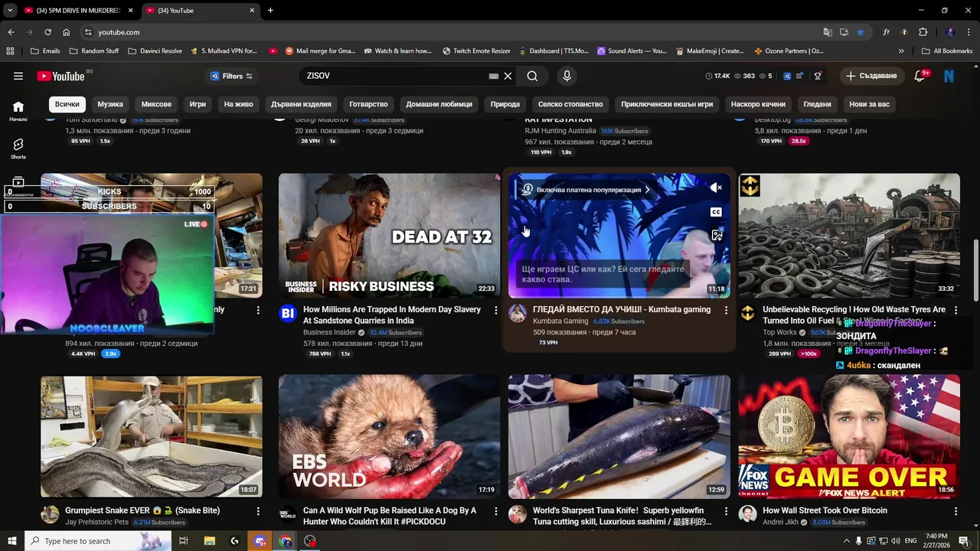This screenshot has height=551, width=980.
Task: Select the Готварство chip
Action: pyautogui.click(x=368, y=104)
